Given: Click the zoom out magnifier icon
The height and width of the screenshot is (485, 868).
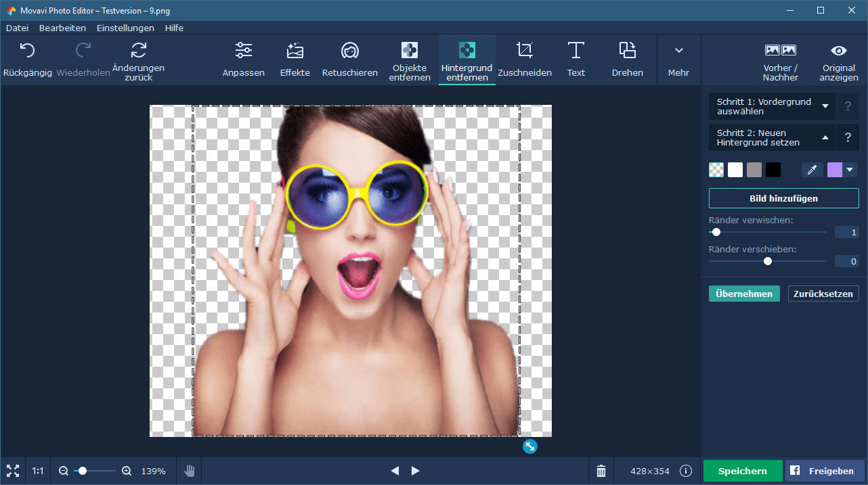Looking at the screenshot, I should [x=64, y=471].
